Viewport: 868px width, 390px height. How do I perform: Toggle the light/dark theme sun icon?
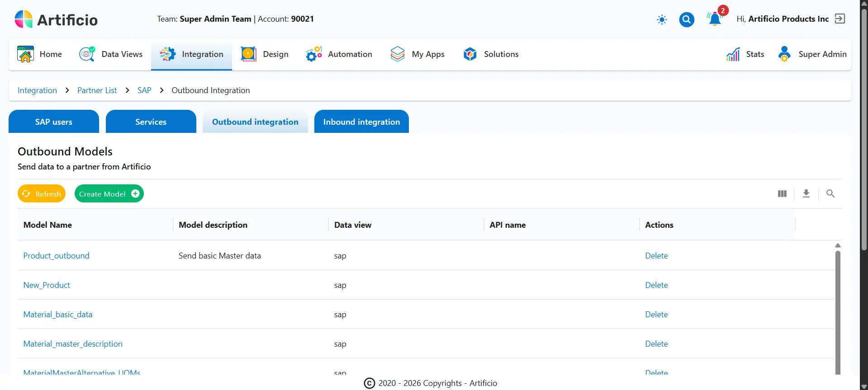[662, 19]
